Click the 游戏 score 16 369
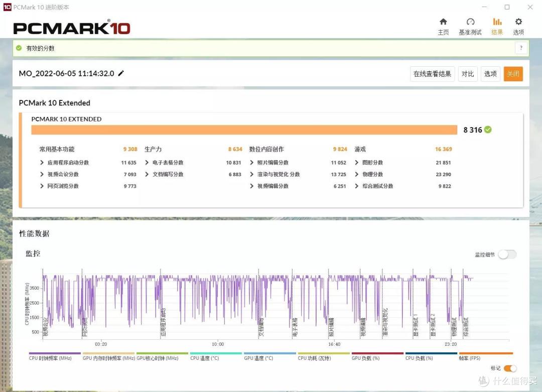 (444, 149)
